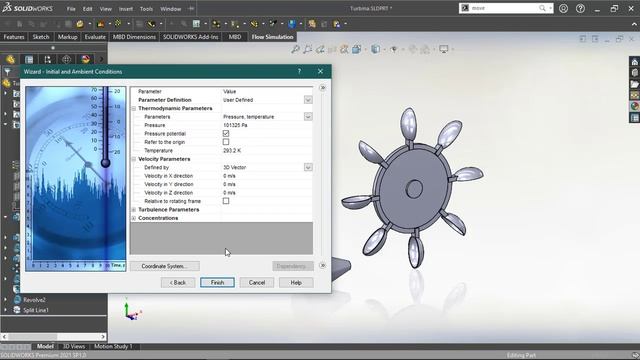Open the ConfigurationManager tab icon
640x360 pixels.
[48, 60]
